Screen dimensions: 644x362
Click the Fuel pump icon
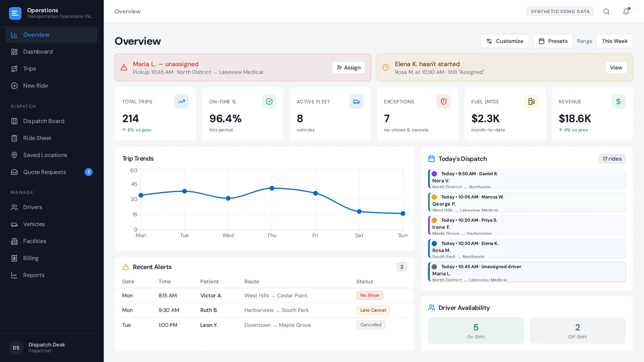pyautogui.click(x=531, y=101)
